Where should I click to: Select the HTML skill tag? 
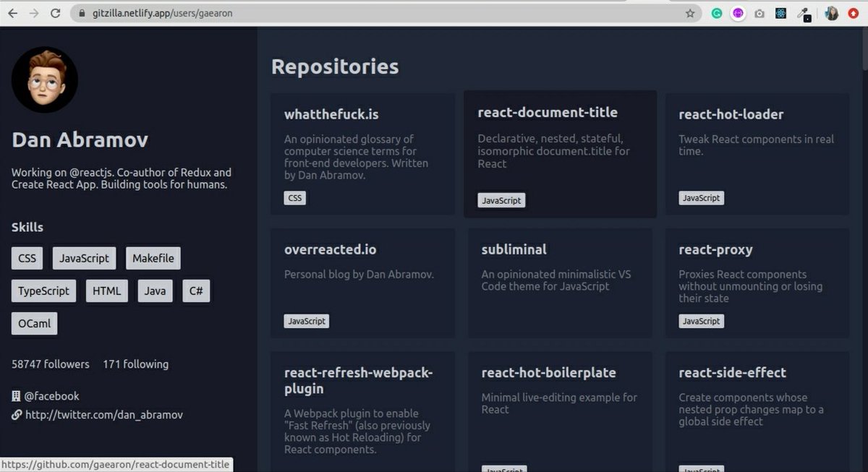(x=107, y=291)
